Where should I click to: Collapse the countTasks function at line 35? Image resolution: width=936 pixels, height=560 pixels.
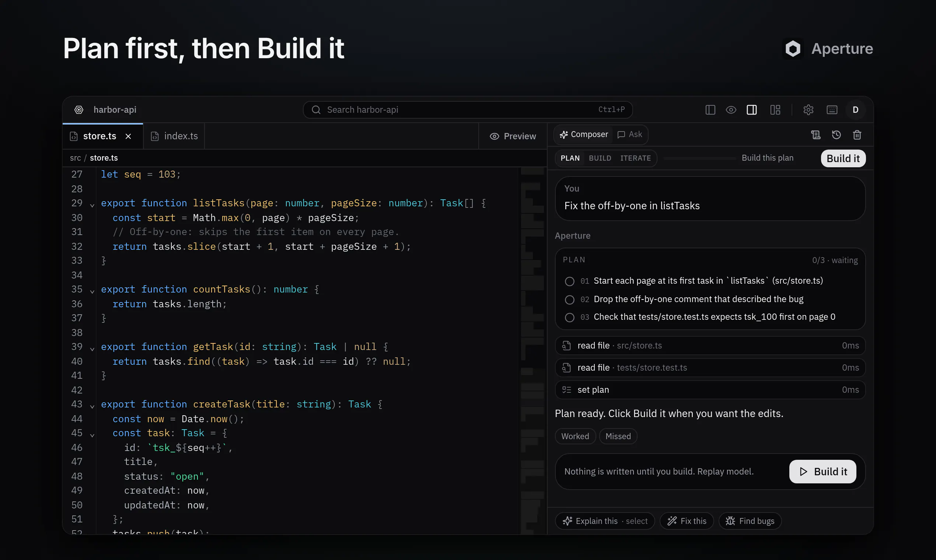(x=92, y=291)
